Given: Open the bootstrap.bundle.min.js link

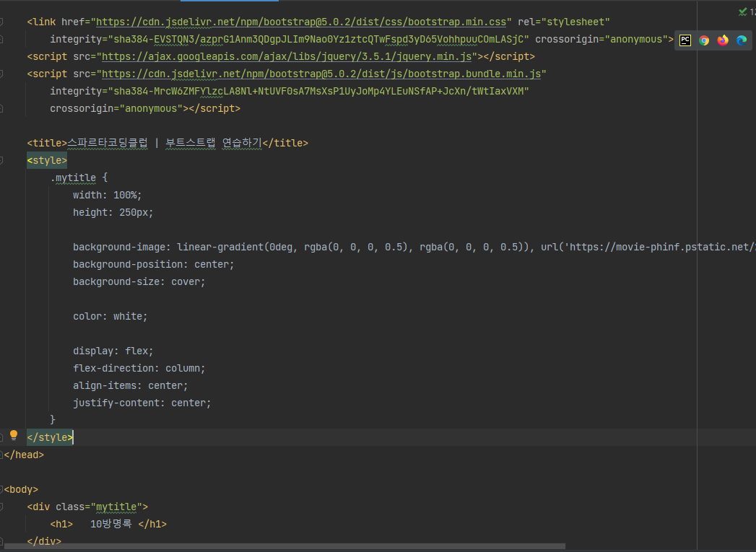Looking at the screenshot, I should [x=321, y=74].
